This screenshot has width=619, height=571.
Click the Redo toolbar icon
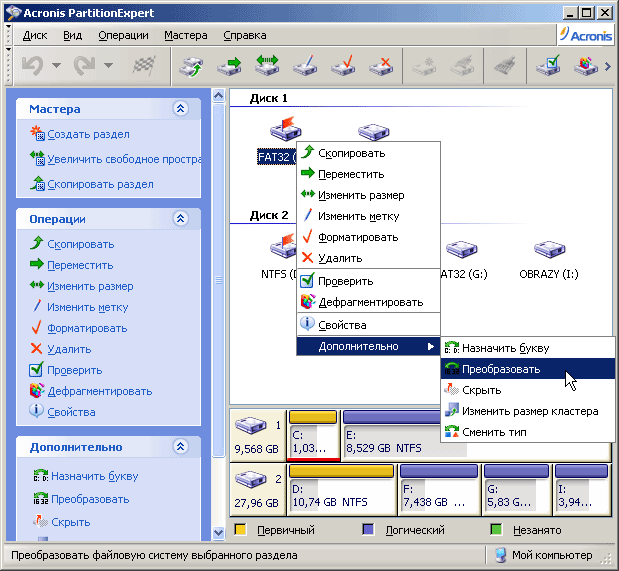tap(84, 65)
